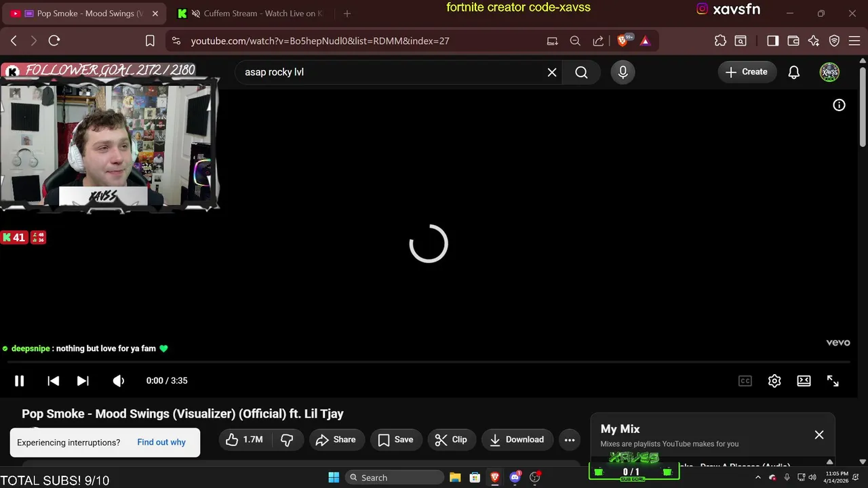
Task: Open Microsoft Store from taskbar
Action: pyautogui.click(x=475, y=477)
